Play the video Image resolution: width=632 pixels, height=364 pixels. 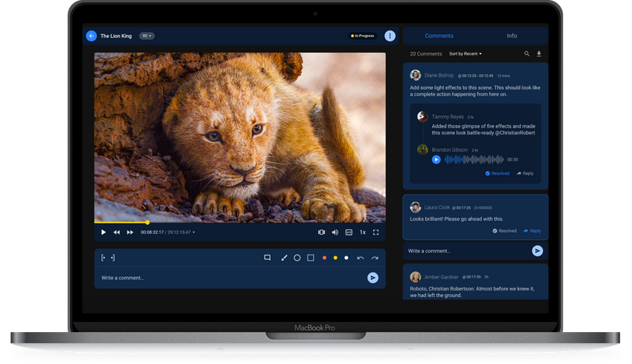click(103, 233)
